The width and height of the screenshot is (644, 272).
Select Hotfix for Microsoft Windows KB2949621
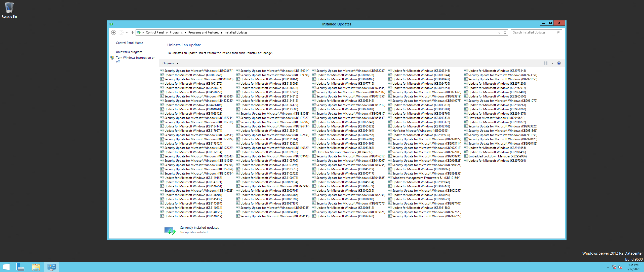pyautogui.click(x=494, y=118)
